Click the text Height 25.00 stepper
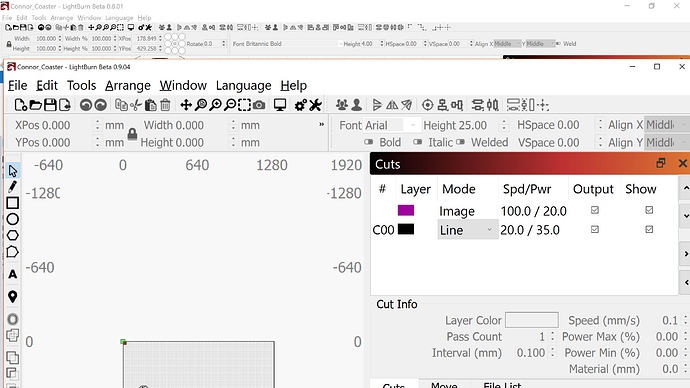690x388 pixels. (504, 125)
